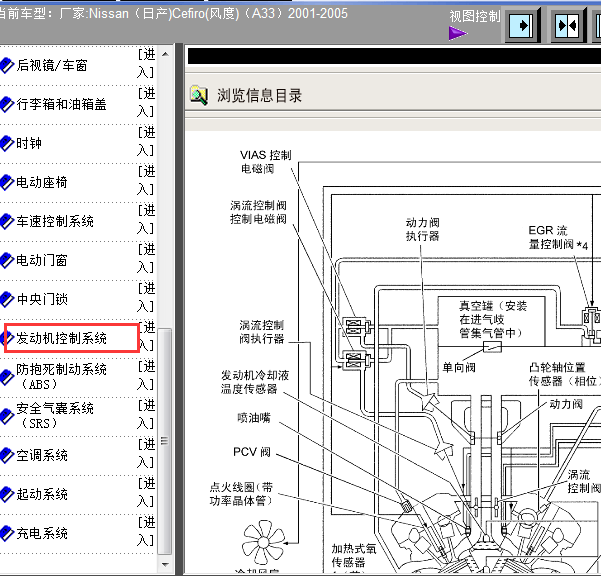The width and height of the screenshot is (601, 576).
Task: Click the list scrollbar thumb
Action: [165, 441]
